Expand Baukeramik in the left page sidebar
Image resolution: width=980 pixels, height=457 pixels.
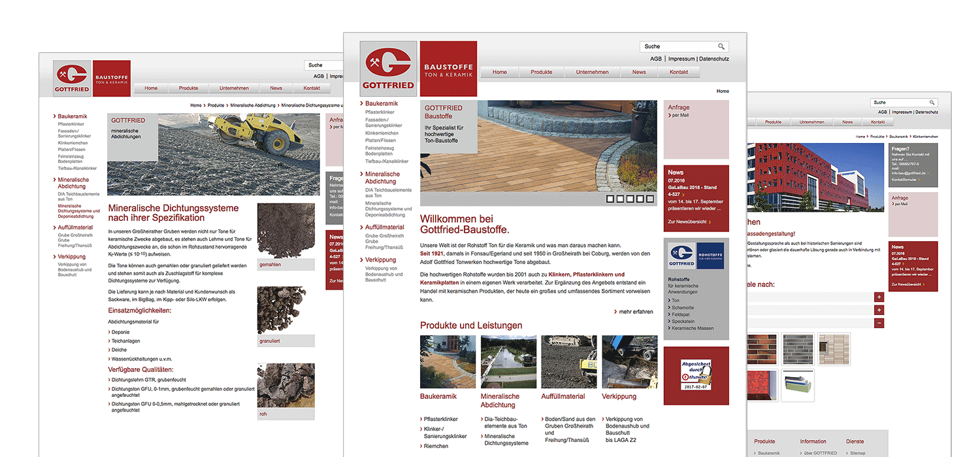73,116
